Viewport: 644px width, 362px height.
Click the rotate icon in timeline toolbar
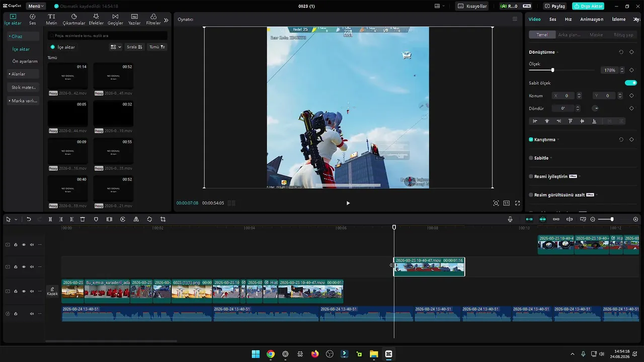(149, 219)
